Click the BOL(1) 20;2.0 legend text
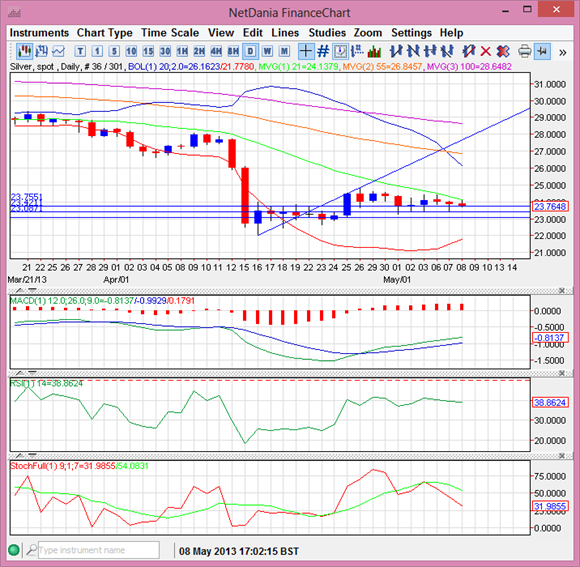Screen dimensions: 580x567 click(191, 67)
